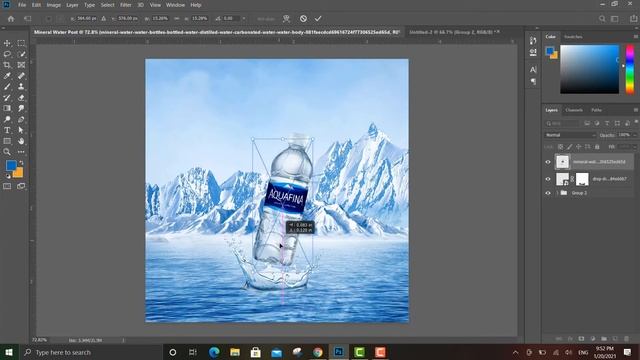Switch to the Untitled-2 document tab
The image size is (640, 360).
[452, 32]
